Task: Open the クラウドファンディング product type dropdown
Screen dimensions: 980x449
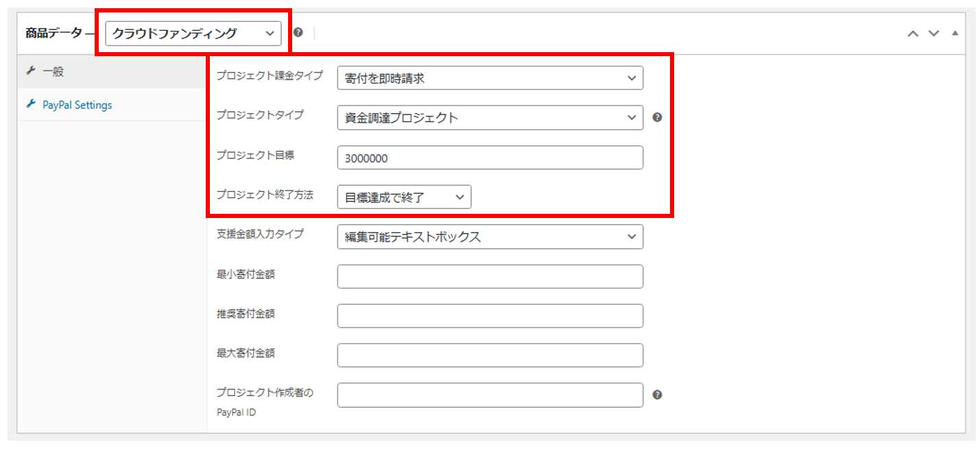Action: pos(193,33)
